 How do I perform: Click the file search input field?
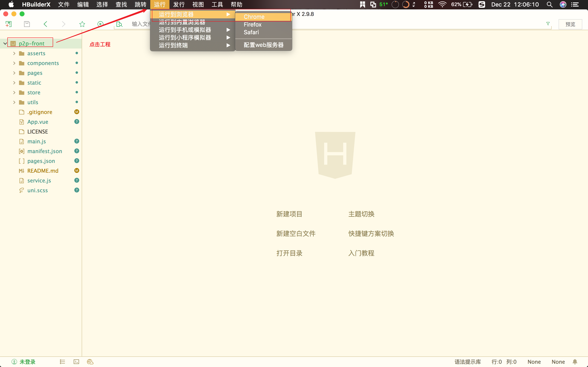(141, 24)
